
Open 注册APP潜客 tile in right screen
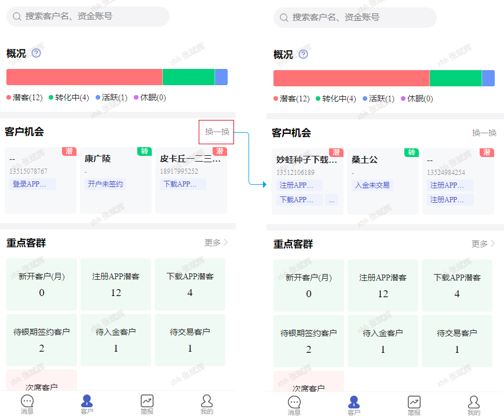coord(383,286)
